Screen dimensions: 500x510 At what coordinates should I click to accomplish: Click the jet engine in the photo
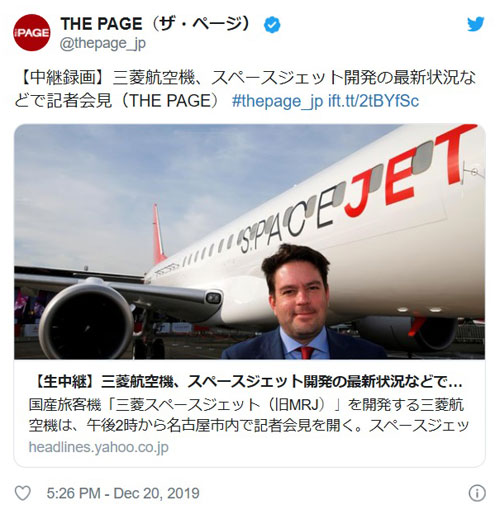[x=86, y=322]
